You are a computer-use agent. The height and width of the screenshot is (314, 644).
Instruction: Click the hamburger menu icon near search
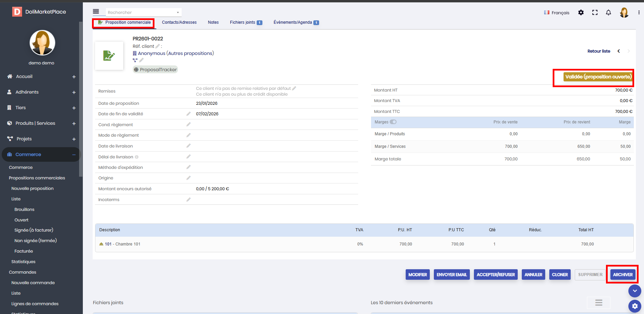pyautogui.click(x=96, y=12)
